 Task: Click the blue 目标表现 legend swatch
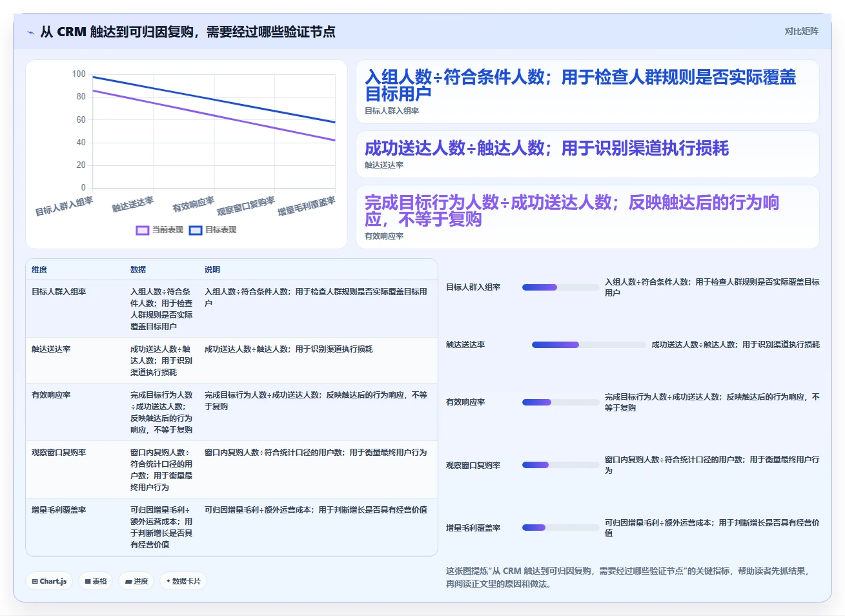coord(196,230)
